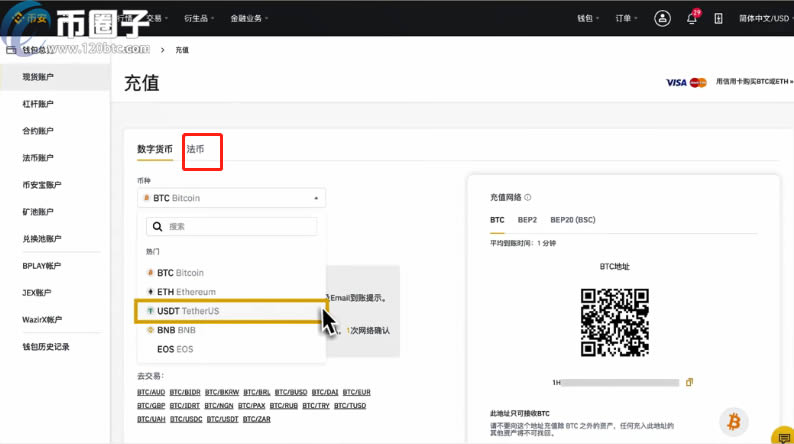Copy the BTC deposit address
The image size is (794, 444).
coord(689,383)
